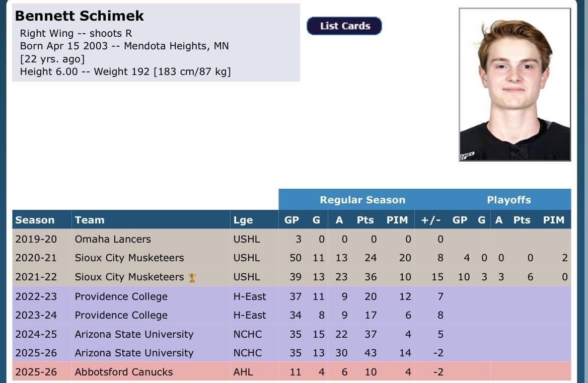The height and width of the screenshot is (383, 588).
Task: Click the Lge column header
Action: pos(243,220)
